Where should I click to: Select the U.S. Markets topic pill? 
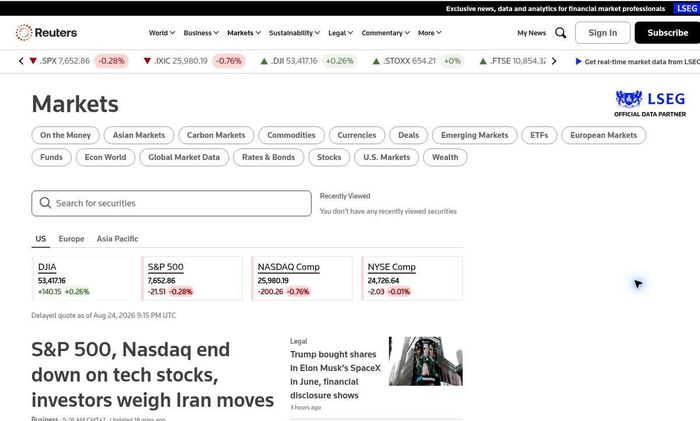[x=386, y=157]
